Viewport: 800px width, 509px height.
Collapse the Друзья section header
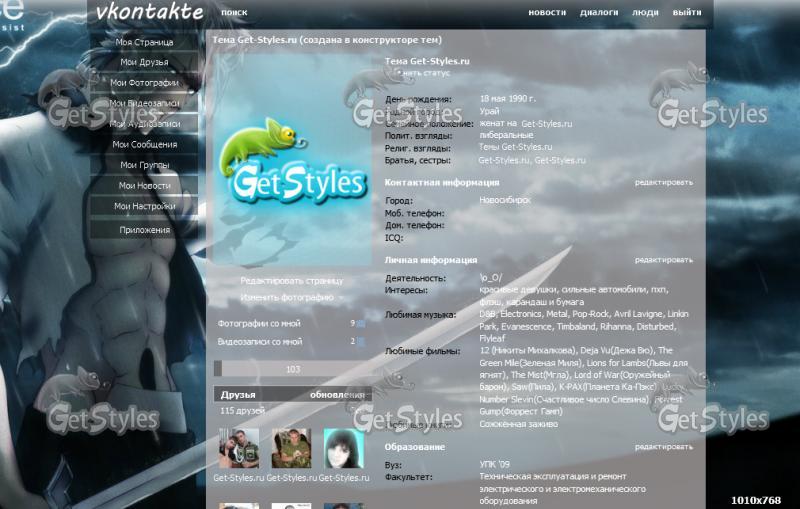239,394
